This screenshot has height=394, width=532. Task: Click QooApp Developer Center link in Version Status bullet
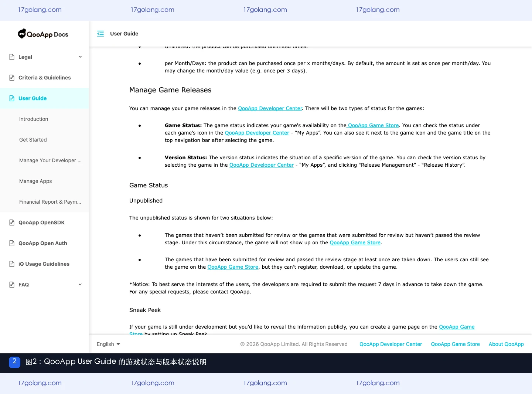(262, 165)
